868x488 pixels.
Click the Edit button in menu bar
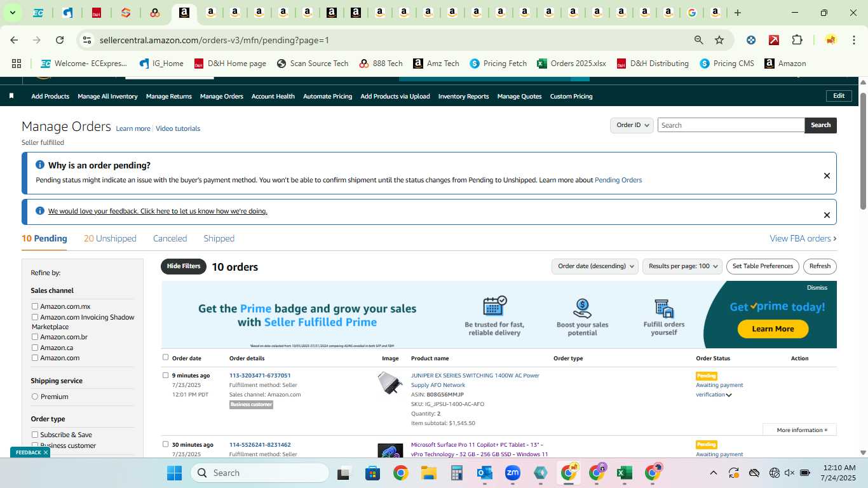[839, 96]
